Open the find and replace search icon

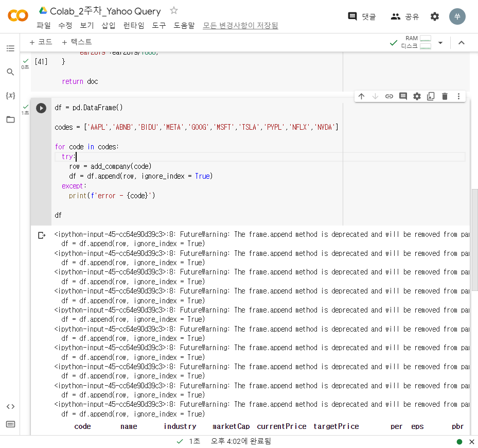tap(10, 72)
